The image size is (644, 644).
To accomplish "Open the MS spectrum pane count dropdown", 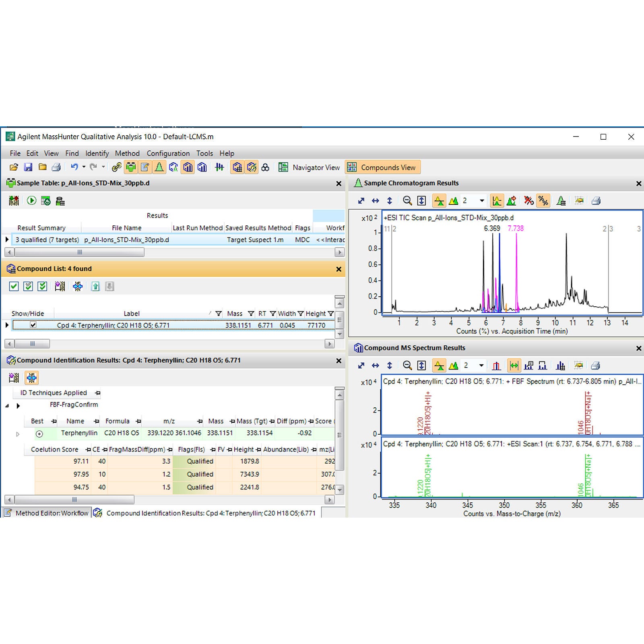I will pyautogui.click(x=481, y=365).
